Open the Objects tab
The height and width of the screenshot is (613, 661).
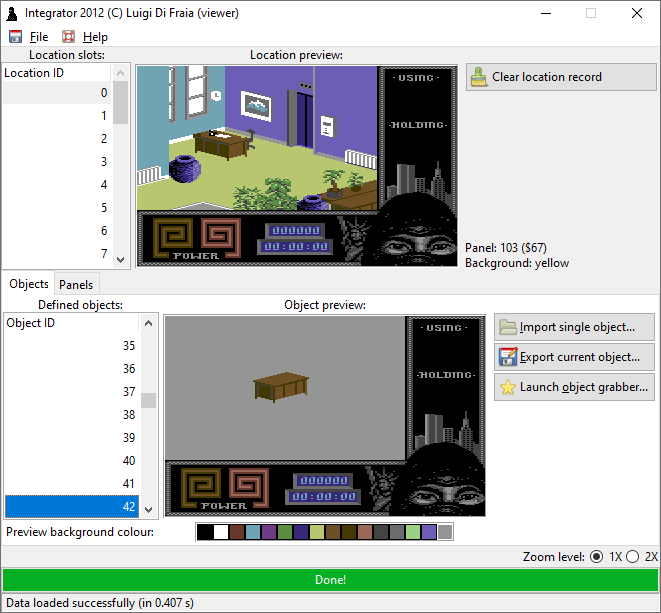click(28, 285)
